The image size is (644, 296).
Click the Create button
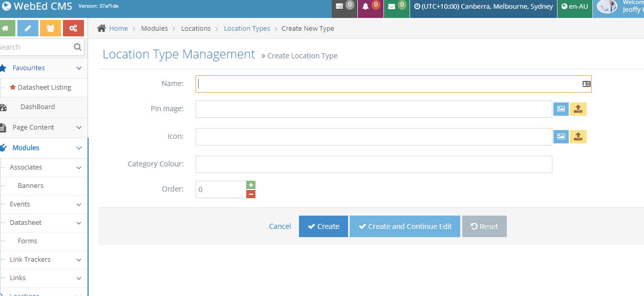pyautogui.click(x=323, y=226)
